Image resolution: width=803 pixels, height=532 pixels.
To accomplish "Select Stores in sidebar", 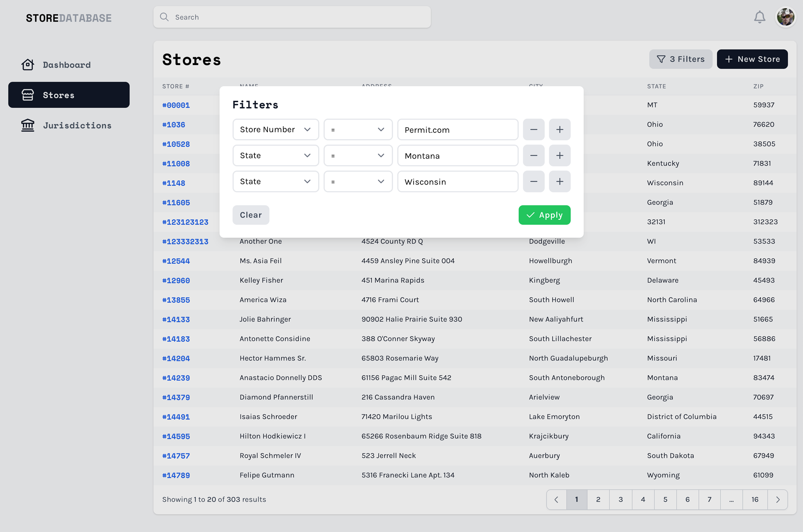I will [69, 95].
